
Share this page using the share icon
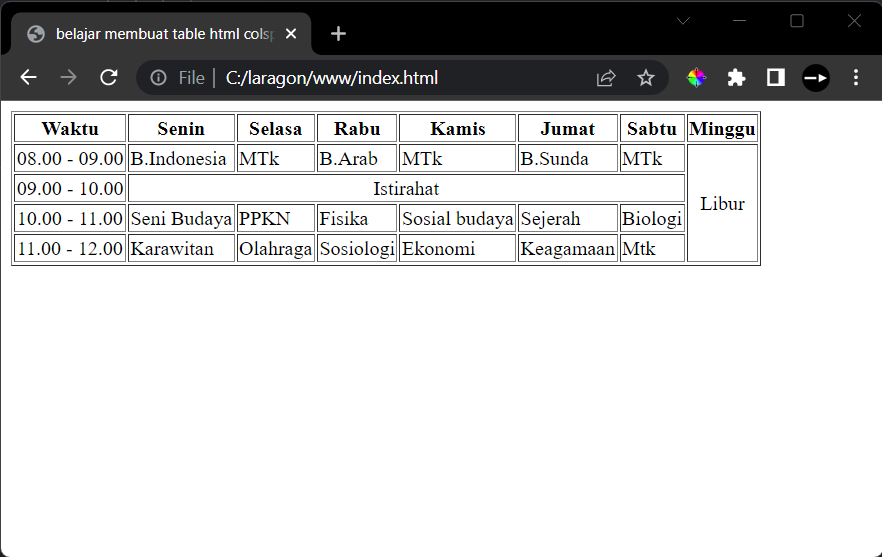click(x=606, y=78)
